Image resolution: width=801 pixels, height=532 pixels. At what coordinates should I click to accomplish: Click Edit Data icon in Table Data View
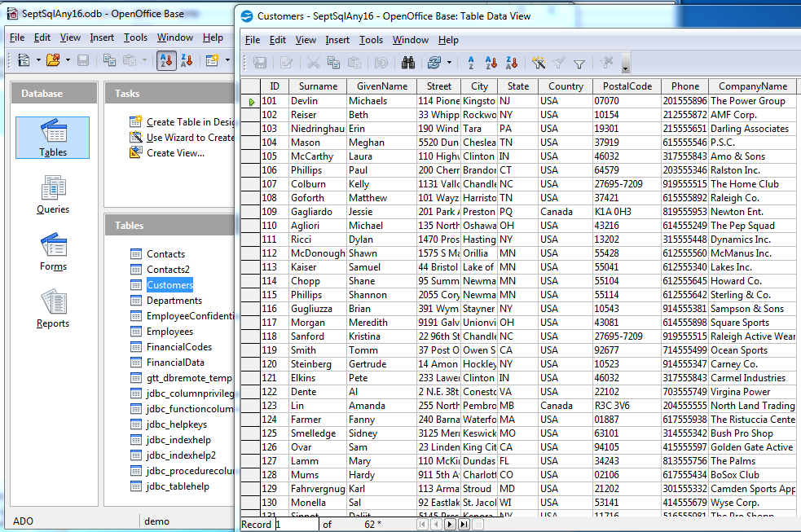click(286, 63)
